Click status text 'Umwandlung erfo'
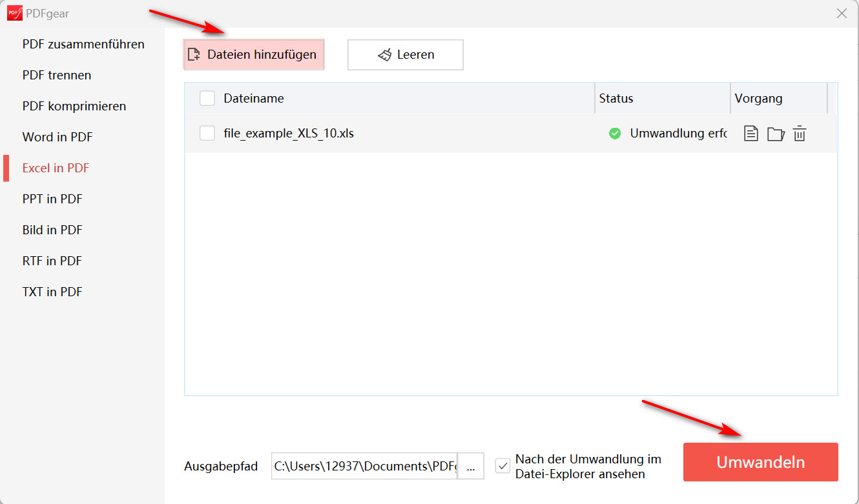 pos(678,134)
